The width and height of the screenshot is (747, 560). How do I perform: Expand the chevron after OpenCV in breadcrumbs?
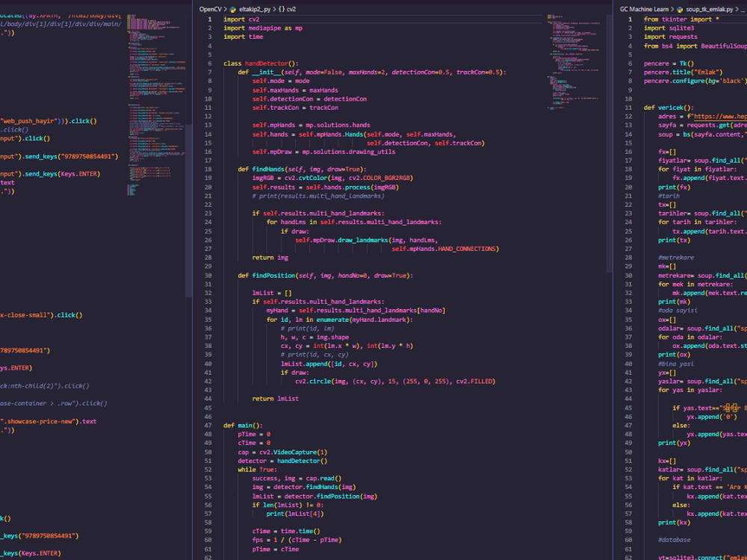tap(226, 9)
